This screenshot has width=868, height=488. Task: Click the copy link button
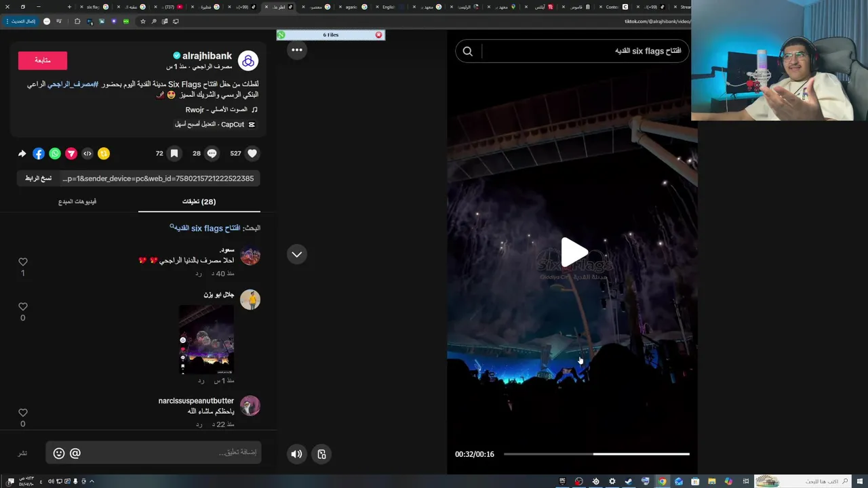[38, 178]
